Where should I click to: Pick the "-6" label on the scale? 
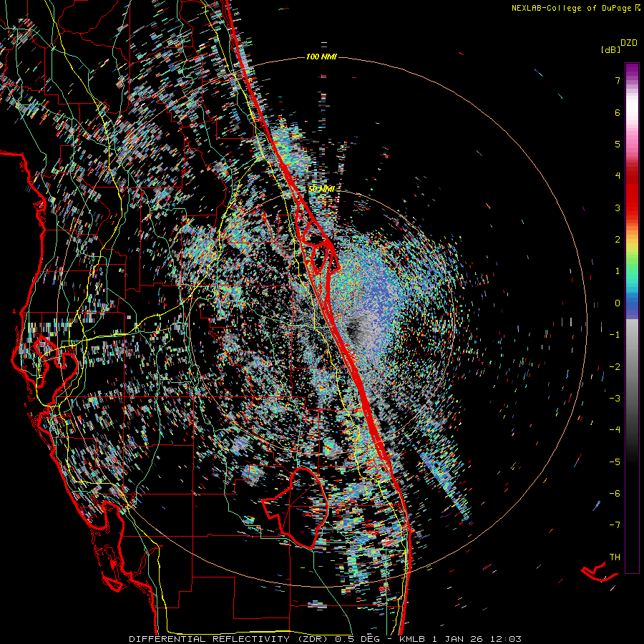615,494
